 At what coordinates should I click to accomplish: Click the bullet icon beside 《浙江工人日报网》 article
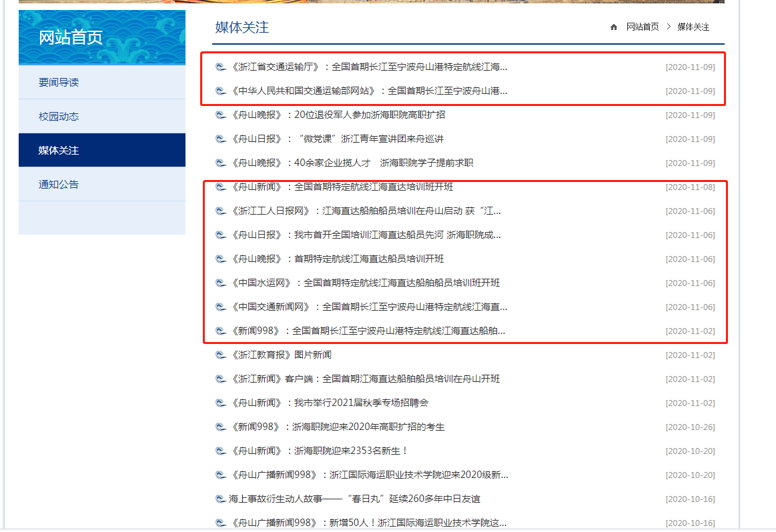(x=220, y=211)
